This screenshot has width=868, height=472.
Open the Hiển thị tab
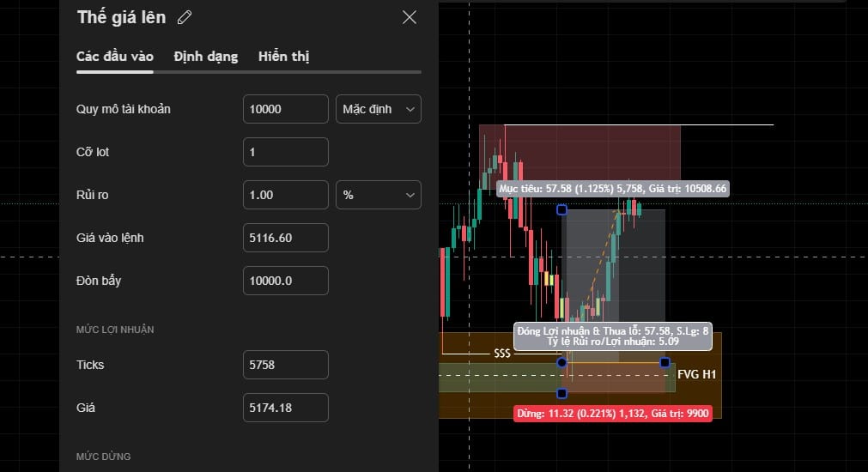pos(283,57)
